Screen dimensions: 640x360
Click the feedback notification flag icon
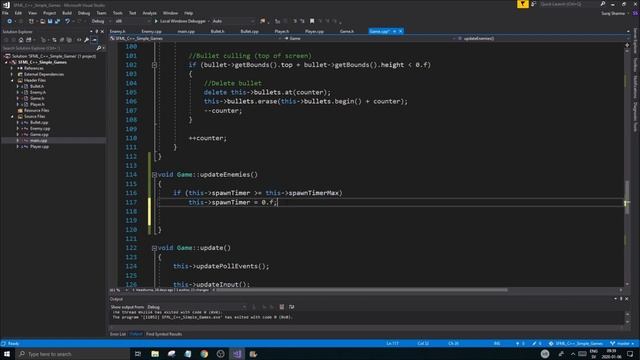522,4
